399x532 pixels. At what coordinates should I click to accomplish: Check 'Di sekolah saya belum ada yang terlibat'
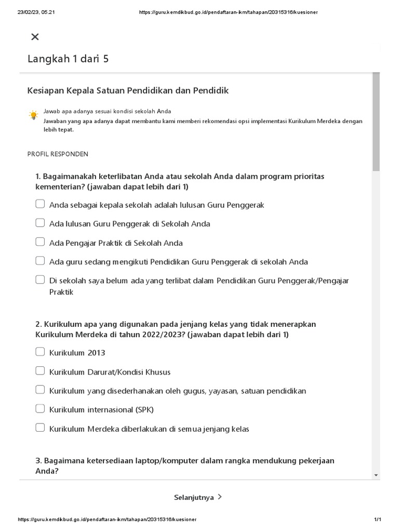pos(40,280)
